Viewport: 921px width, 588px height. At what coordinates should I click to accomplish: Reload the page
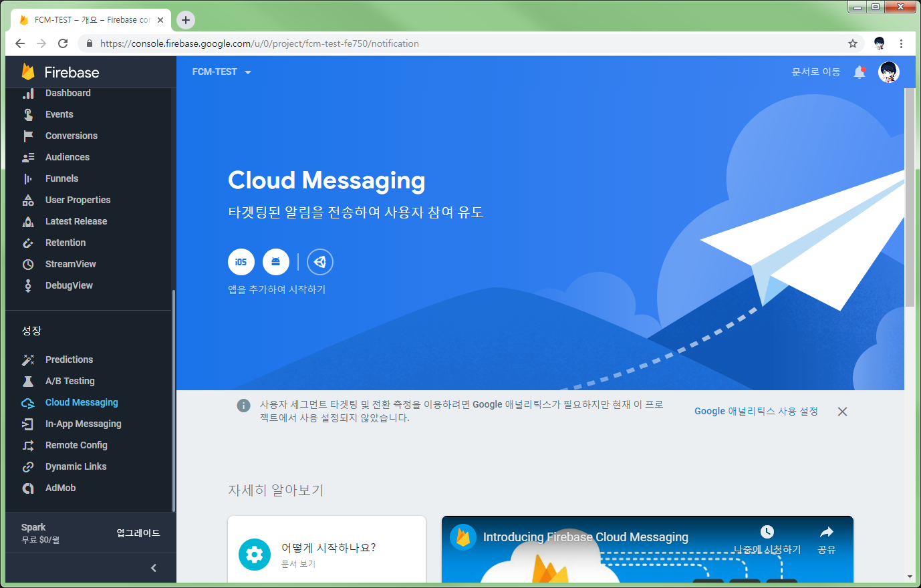63,43
